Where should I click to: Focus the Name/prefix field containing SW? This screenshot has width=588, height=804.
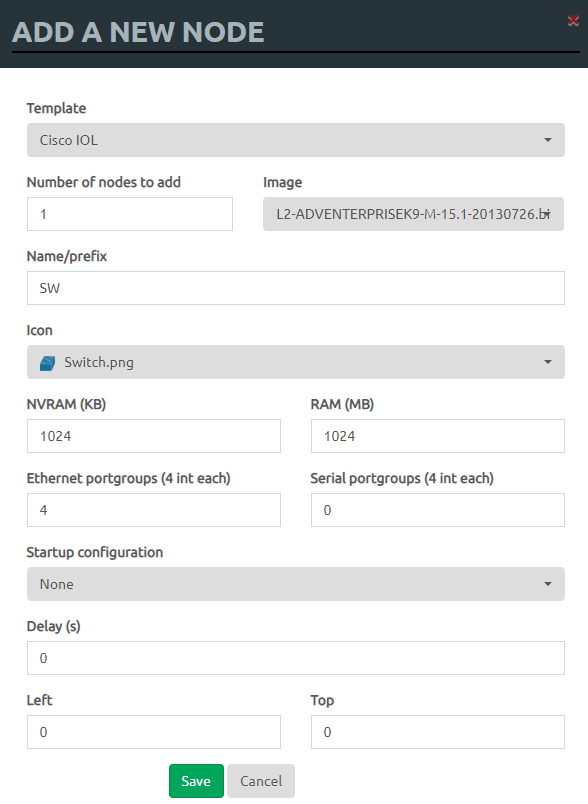point(296,288)
